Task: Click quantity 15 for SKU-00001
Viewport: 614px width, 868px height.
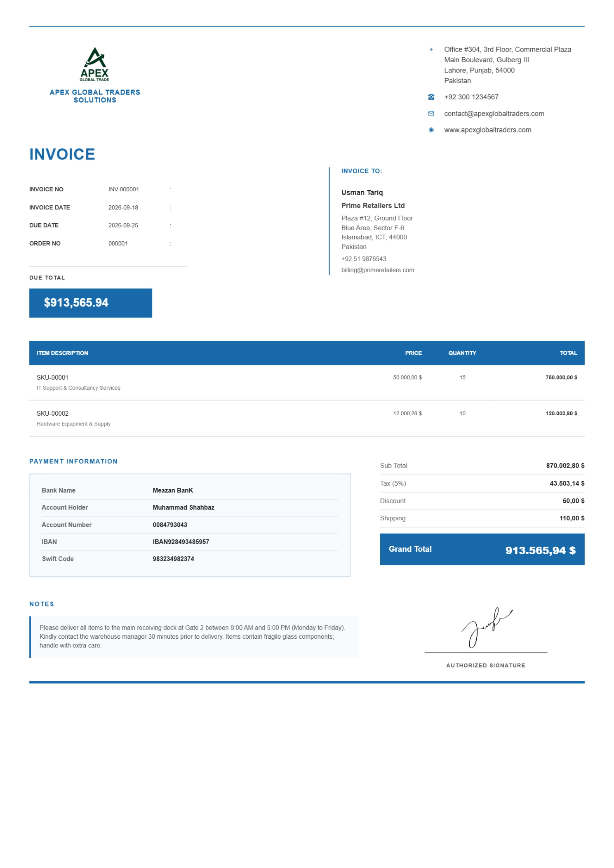Action: pos(462,377)
